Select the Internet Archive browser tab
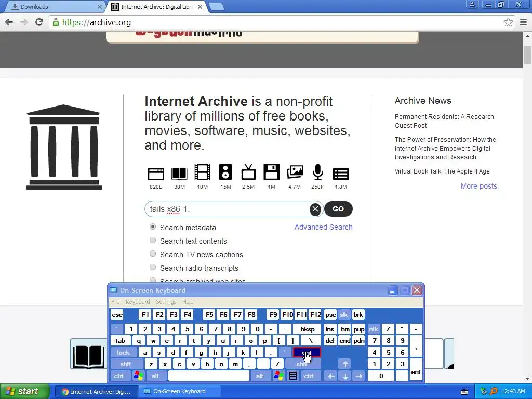The image size is (532, 399). point(156,7)
